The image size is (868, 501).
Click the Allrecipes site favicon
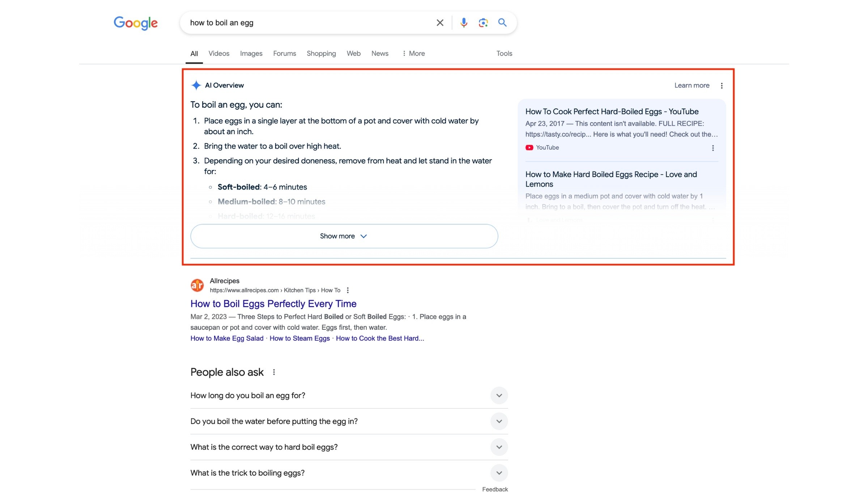point(197,285)
